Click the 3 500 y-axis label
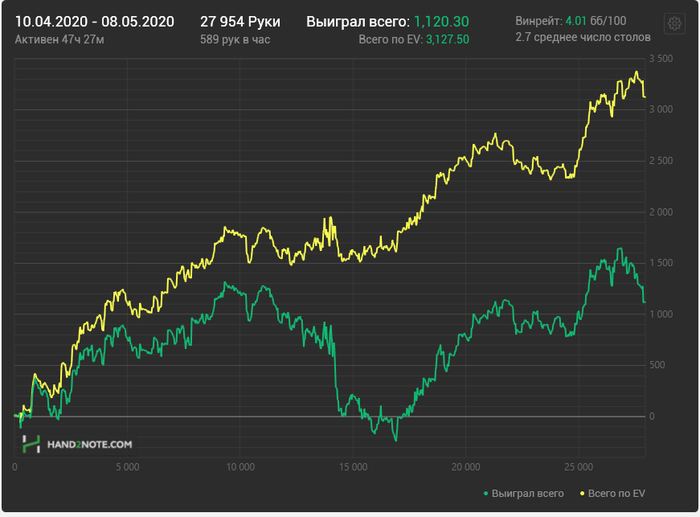Viewport: 700px width, 517px height. (661, 58)
